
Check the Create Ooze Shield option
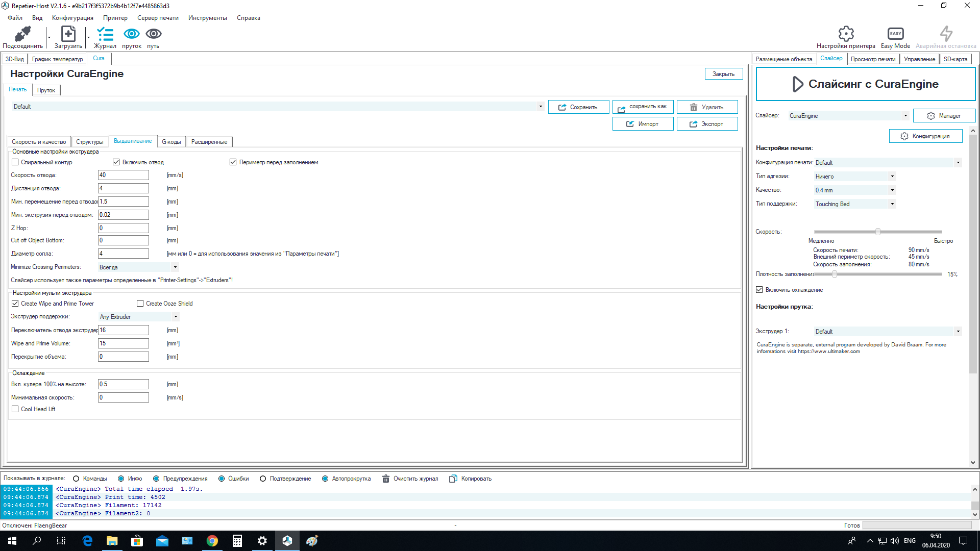tap(140, 304)
